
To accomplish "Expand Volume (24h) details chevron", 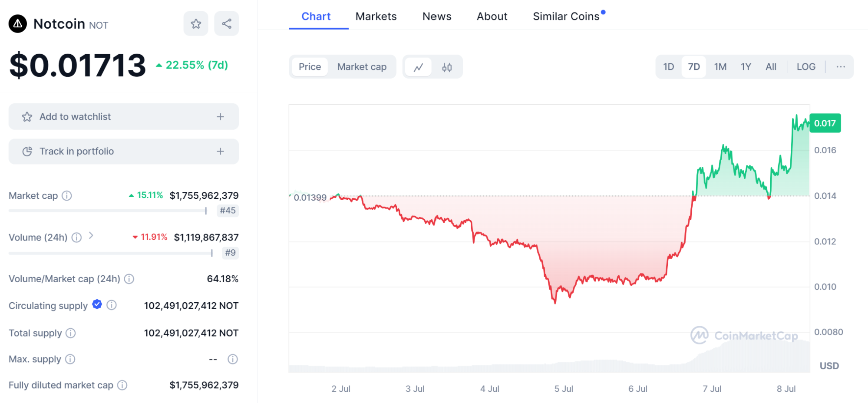I will tap(91, 236).
